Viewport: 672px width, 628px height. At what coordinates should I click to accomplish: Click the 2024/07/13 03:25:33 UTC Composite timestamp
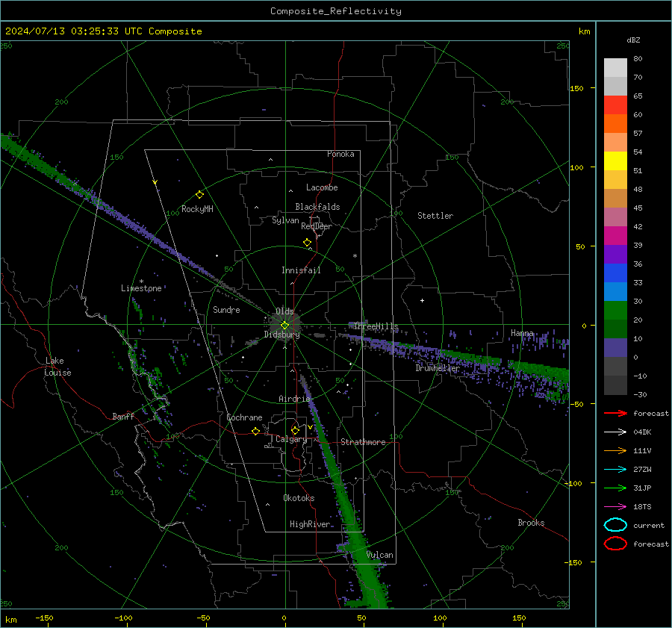(x=103, y=31)
